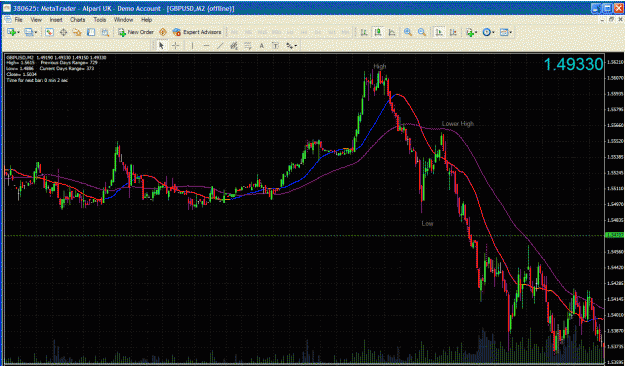Image resolution: width=625 pixels, height=366 pixels.
Task: Switch to Candlesticks chart type
Action: (377, 32)
